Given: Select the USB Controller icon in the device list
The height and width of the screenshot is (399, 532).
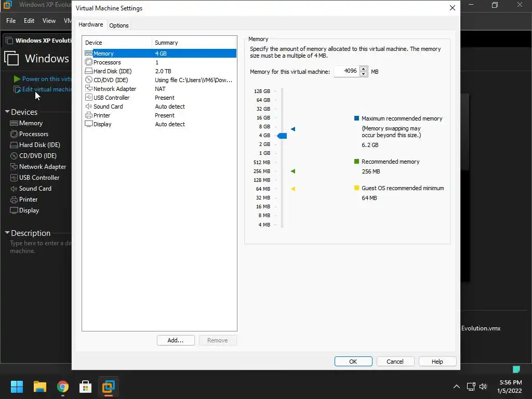Looking at the screenshot, I should 88,97.
